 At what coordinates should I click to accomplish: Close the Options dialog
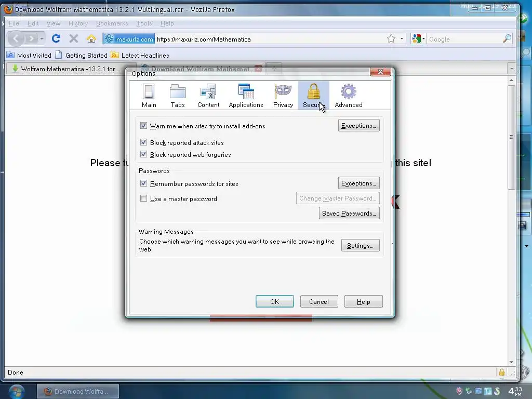(380, 72)
